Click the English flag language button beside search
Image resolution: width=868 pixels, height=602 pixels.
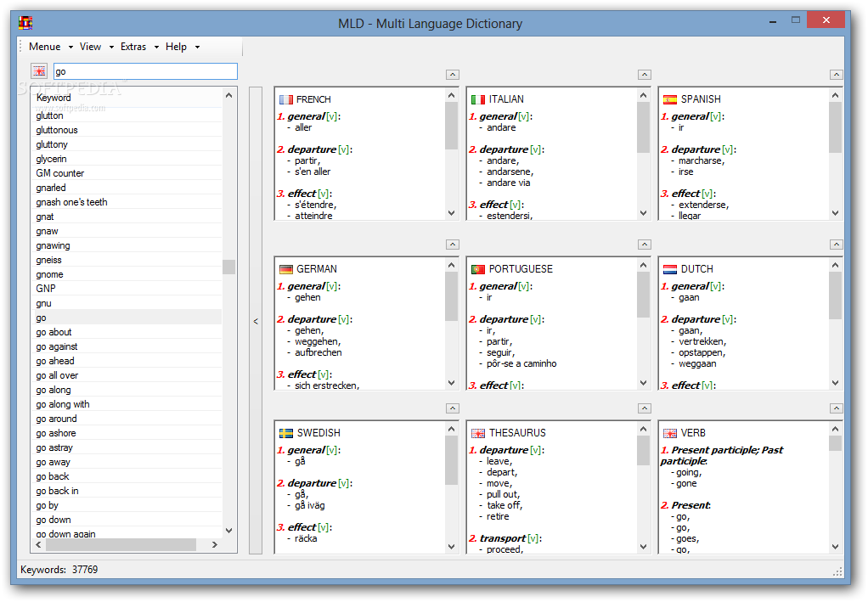(39, 70)
